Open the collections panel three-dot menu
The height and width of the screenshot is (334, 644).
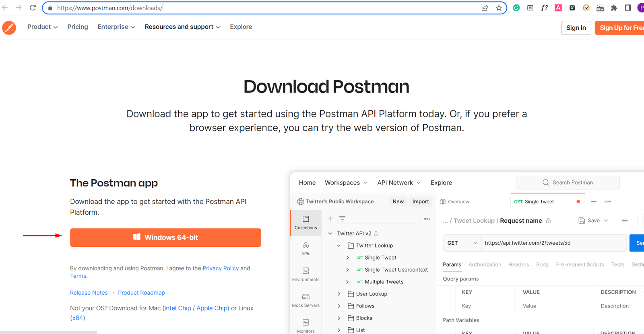click(x=427, y=219)
